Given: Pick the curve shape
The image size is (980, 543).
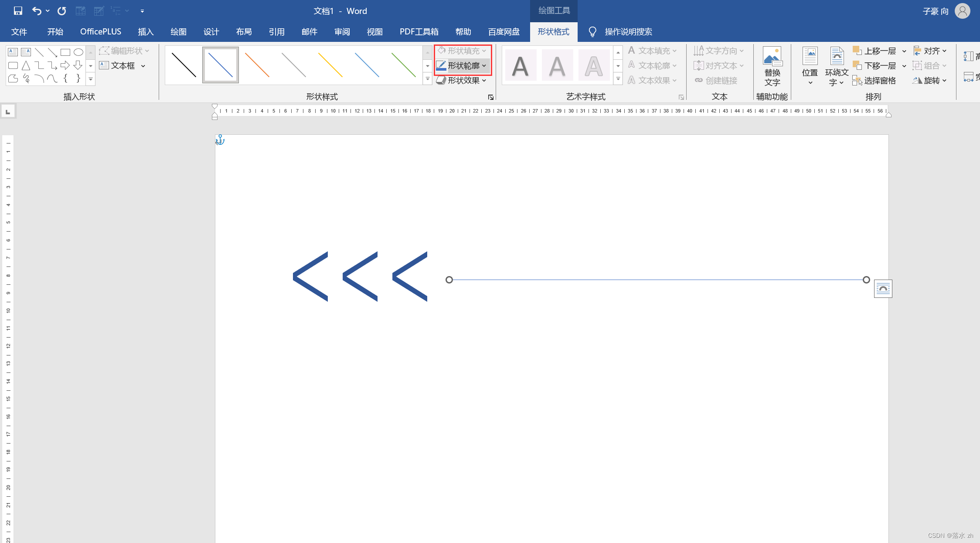Looking at the screenshot, I should [52, 79].
